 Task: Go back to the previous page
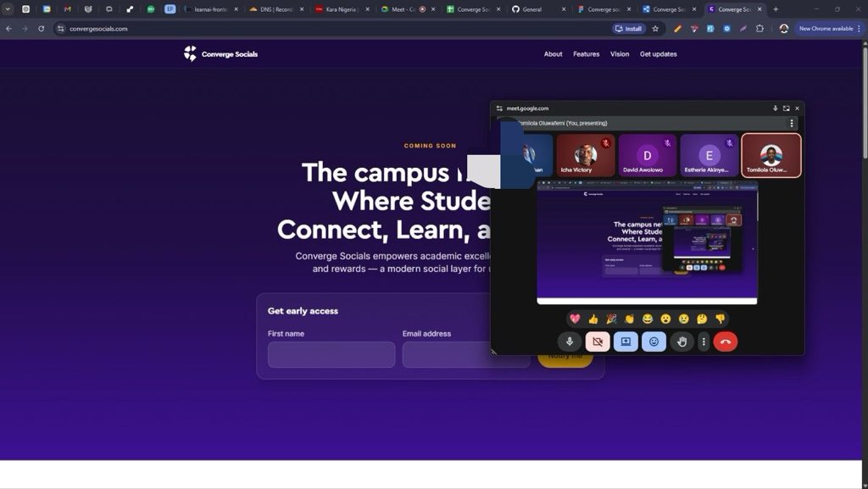click(8, 29)
